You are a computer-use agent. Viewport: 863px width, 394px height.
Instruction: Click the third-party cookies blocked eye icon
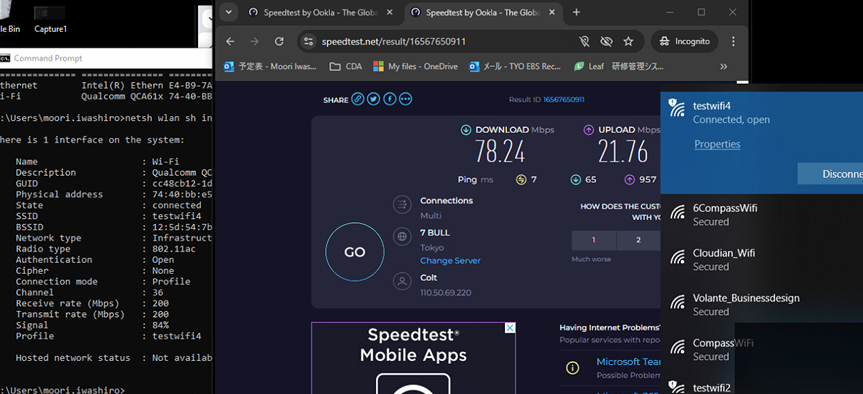(x=607, y=41)
